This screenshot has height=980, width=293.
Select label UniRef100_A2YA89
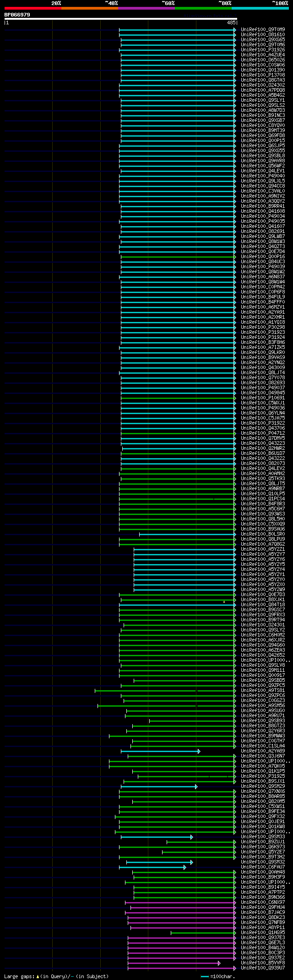pyautogui.click(x=263, y=751)
